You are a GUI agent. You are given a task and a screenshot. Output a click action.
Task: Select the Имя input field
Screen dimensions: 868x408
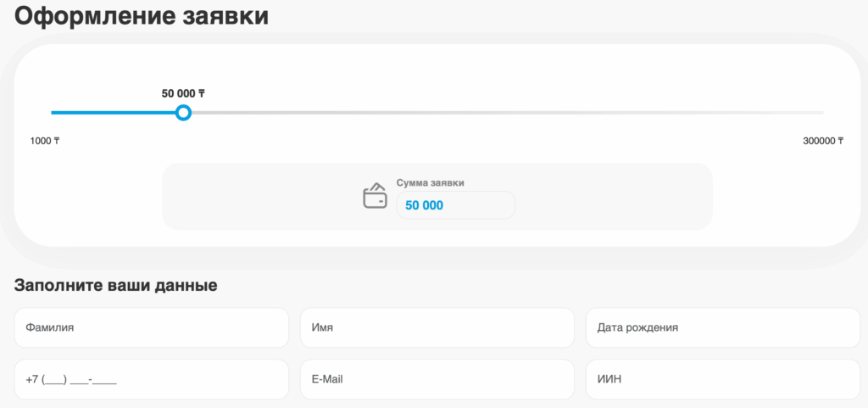(437, 327)
